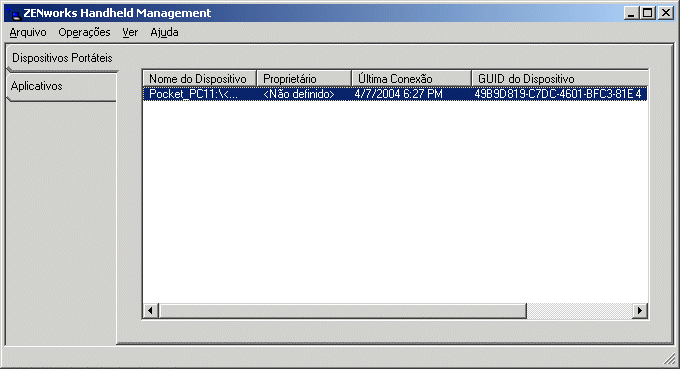680x369 pixels.
Task: Click the ZENworks title bar application icon
Action: pos(14,13)
